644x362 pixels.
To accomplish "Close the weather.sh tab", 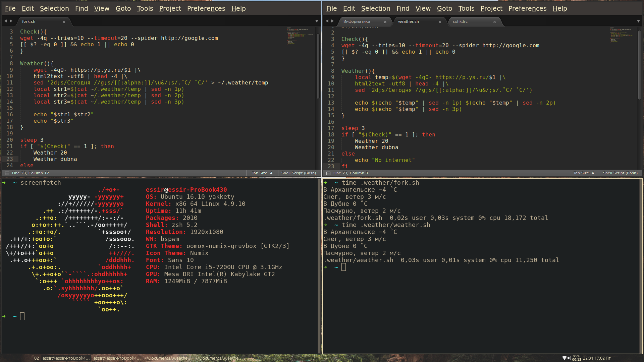I will point(440,22).
